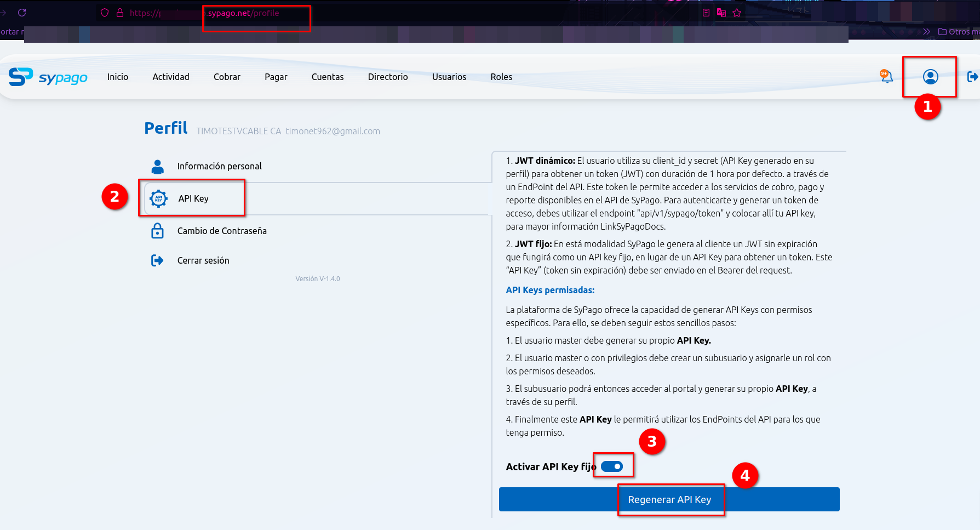
Task: Open the Roles section
Action: coord(501,77)
